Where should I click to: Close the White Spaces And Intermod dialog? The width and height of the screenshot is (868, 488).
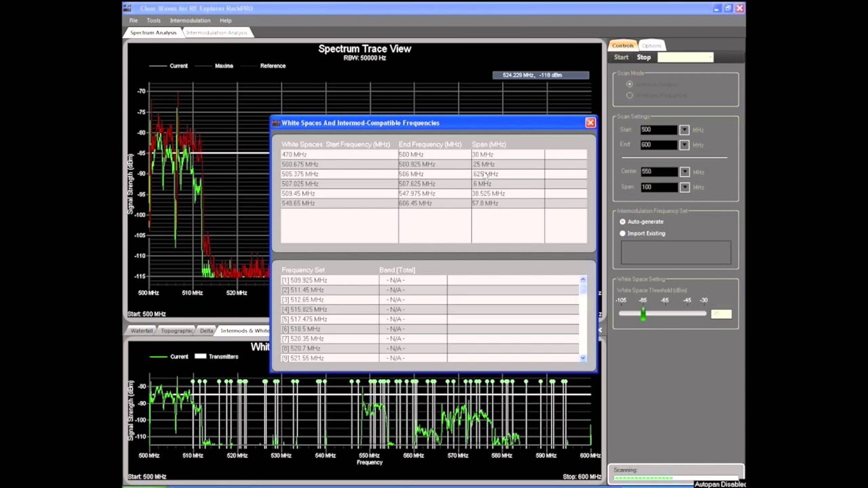[x=590, y=123]
